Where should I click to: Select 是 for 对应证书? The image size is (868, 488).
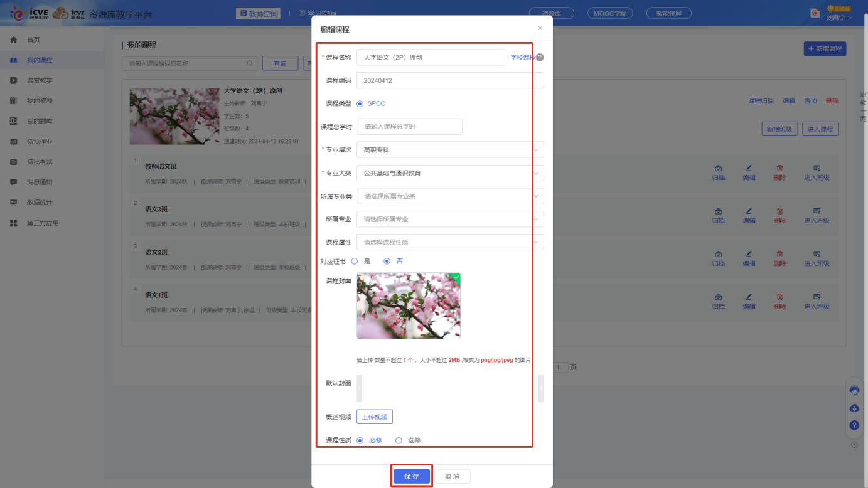pos(355,261)
